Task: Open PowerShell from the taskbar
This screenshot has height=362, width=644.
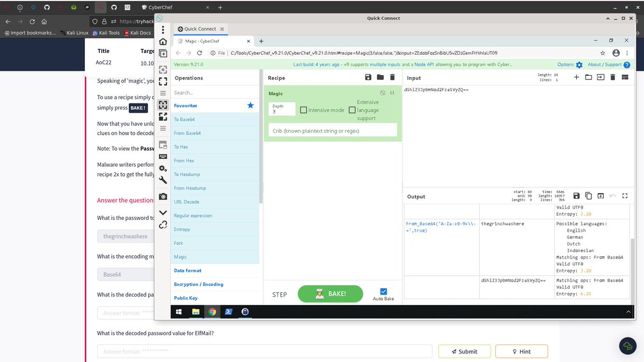Action: tap(228, 312)
